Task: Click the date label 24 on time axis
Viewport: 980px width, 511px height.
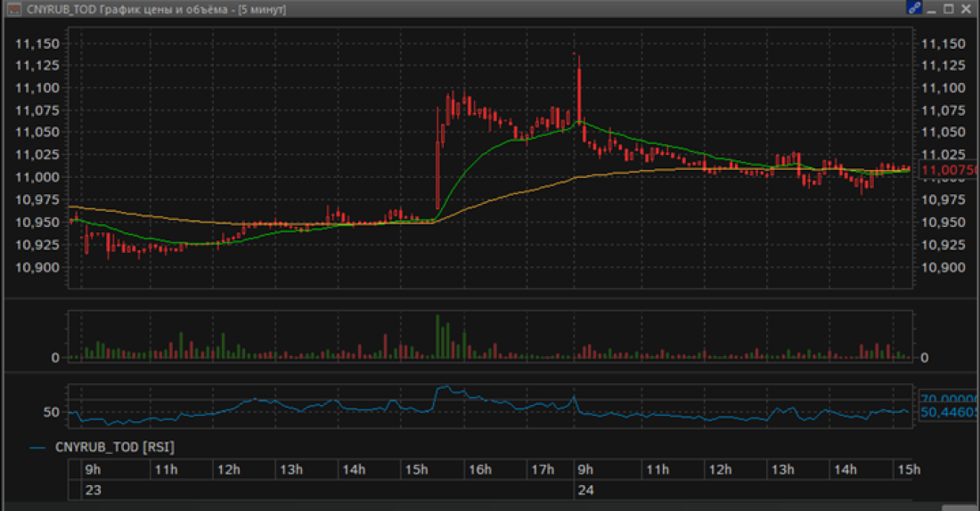Action: pos(585,491)
